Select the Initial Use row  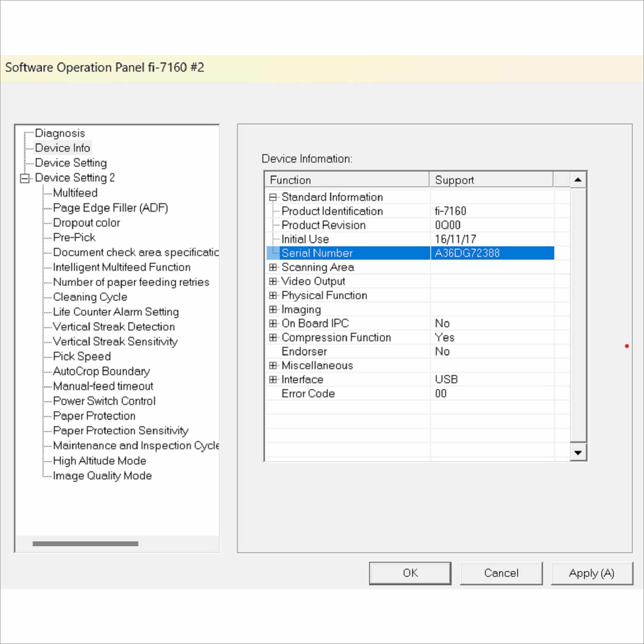point(411,239)
